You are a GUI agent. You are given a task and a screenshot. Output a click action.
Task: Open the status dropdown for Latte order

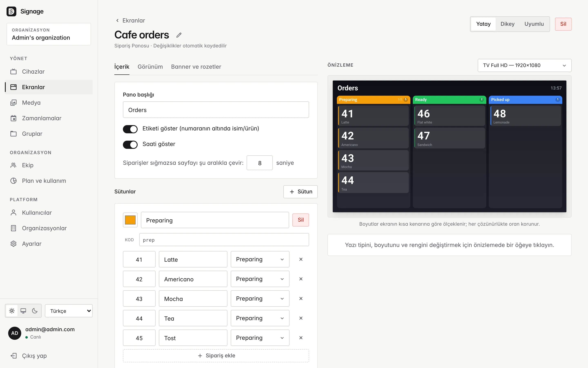point(260,259)
